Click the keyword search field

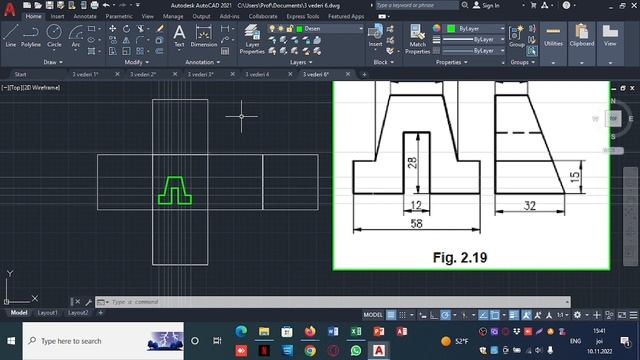click(416, 5)
